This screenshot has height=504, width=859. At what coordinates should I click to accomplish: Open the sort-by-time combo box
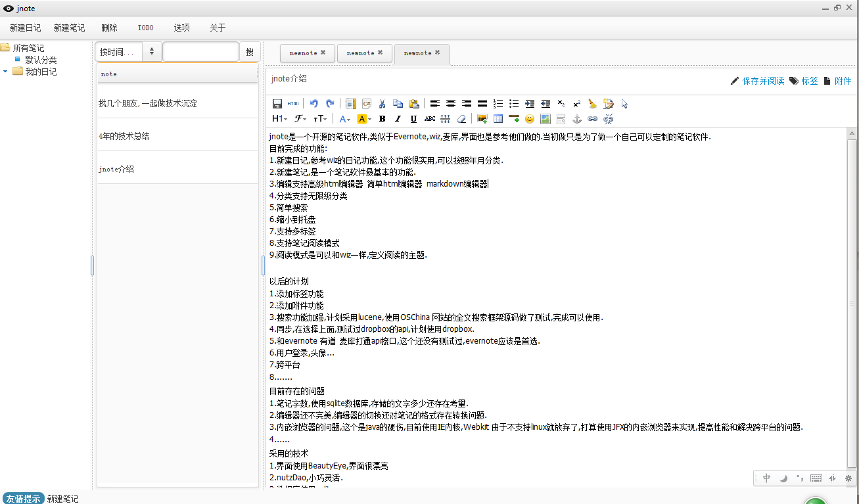click(x=128, y=51)
